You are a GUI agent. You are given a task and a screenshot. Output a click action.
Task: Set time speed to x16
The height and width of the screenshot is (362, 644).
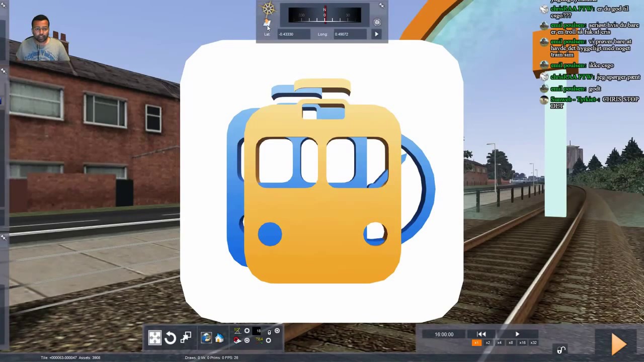522,343
